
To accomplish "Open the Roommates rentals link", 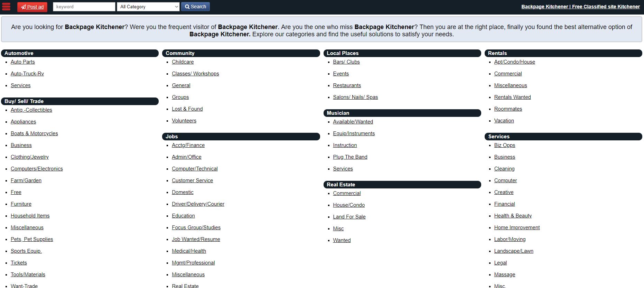I will (x=508, y=109).
